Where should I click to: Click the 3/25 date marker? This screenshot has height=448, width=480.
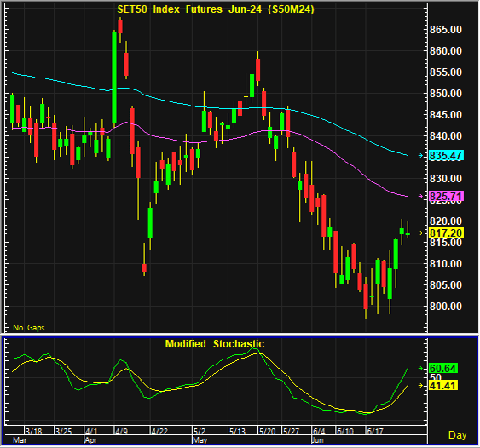tap(63, 431)
